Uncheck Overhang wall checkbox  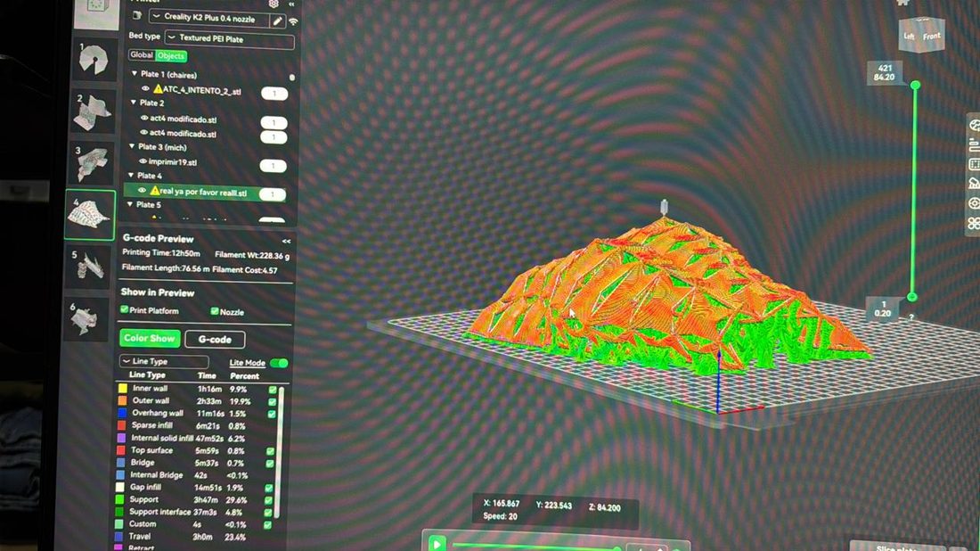coord(272,414)
